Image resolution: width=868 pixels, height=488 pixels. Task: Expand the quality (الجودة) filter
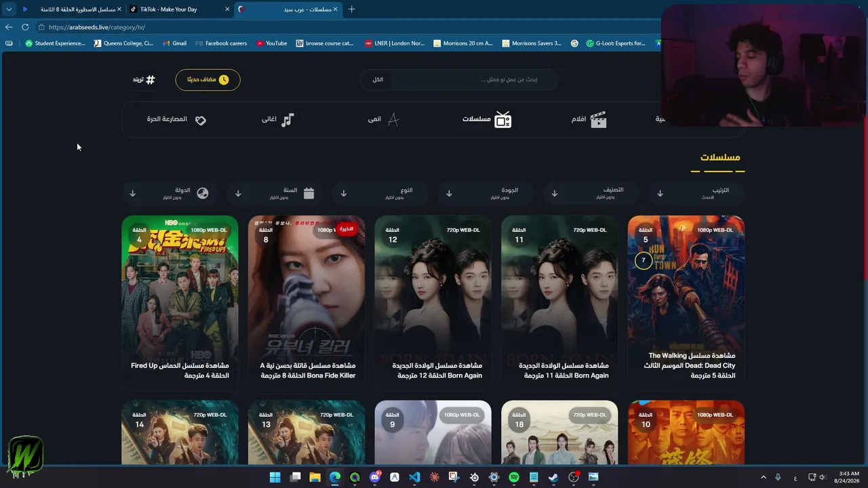(486, 193)
